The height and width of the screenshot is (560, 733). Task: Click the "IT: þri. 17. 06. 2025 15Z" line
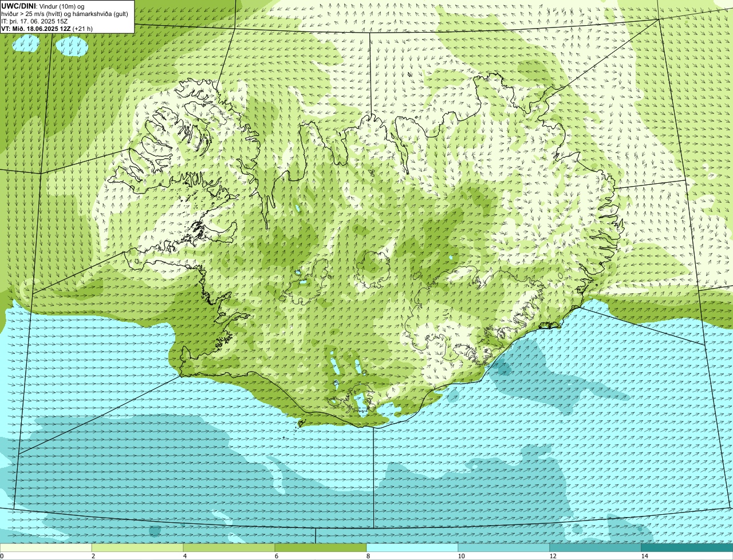pos(34,21)
